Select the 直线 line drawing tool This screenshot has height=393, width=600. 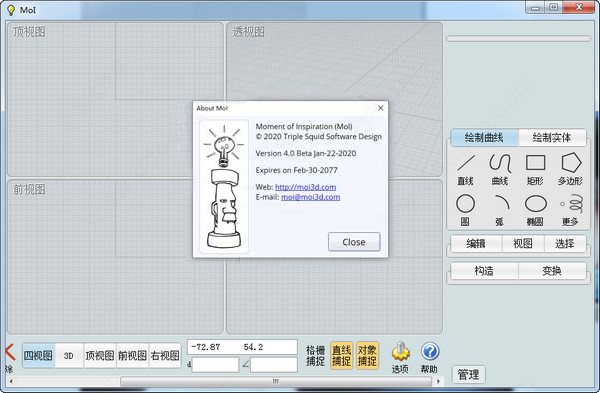coord(466,170)
